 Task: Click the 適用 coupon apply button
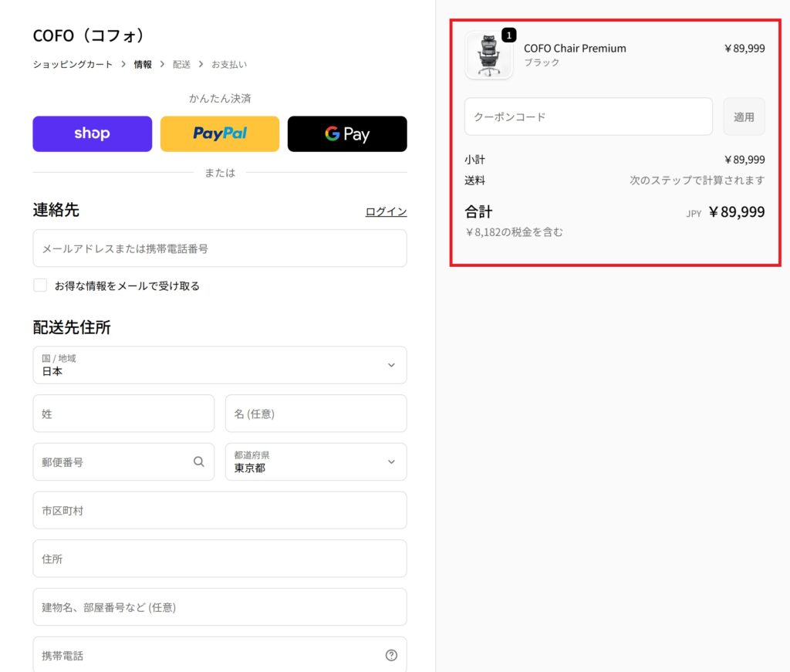[x=743, y=117]
